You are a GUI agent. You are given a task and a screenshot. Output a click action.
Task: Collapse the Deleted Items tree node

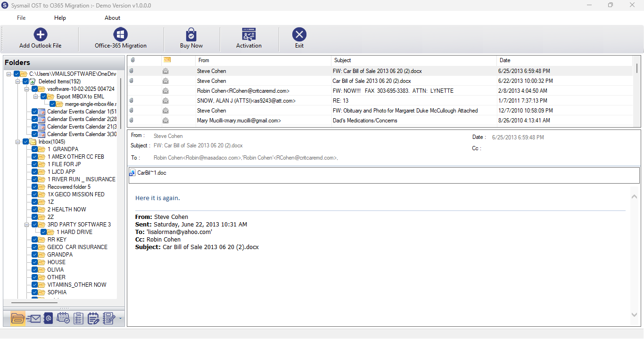pos(18,81)
